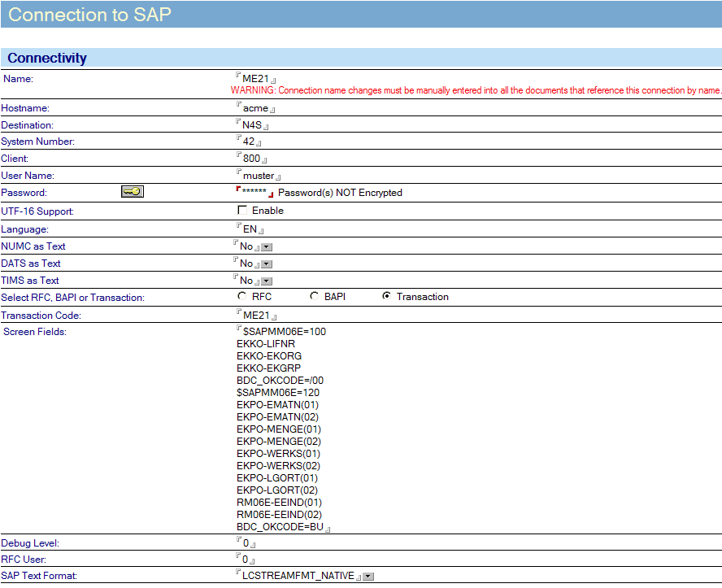Click the BDC_OKCODE=BU line
This screenshot has width=722, height=588.
click(280, 527)
